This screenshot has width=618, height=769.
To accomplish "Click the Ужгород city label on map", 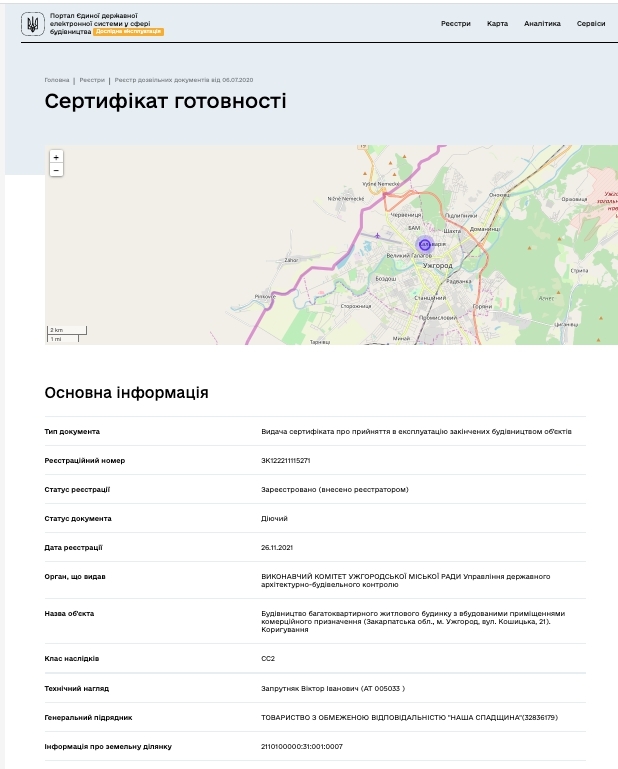I will 438,265.
